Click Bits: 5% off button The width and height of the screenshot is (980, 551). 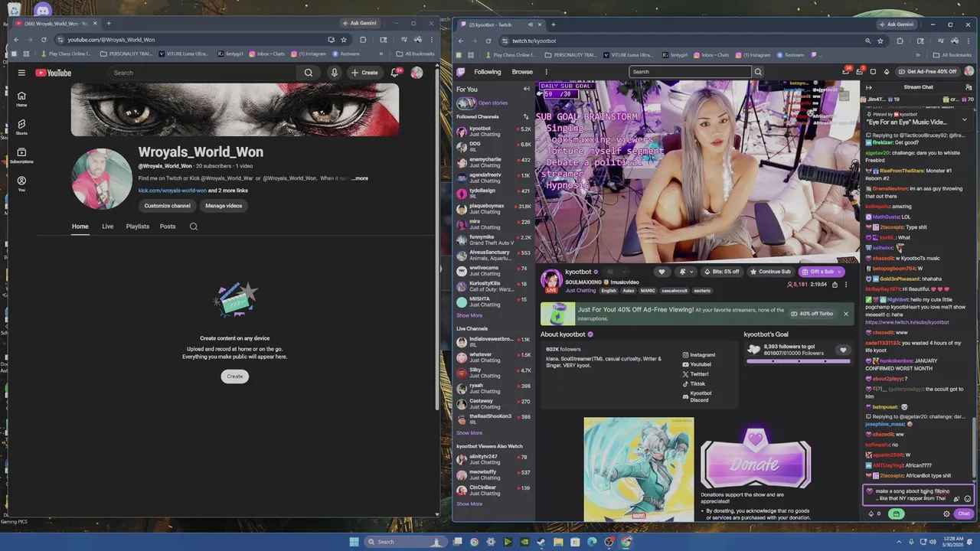(x=721, y=272)
